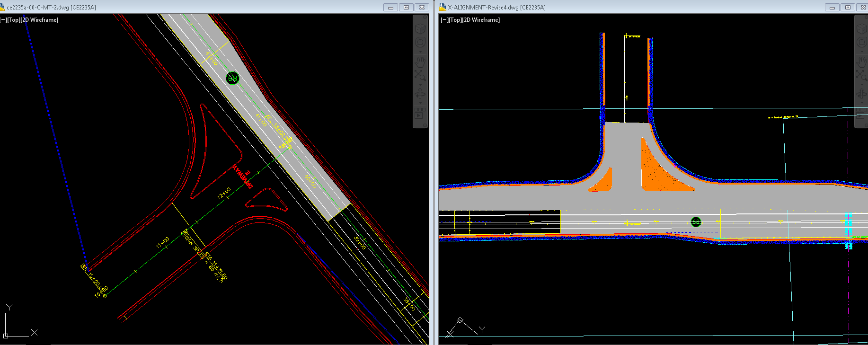The image size is (868, 345).
Task: Select route 68 marker in left drawing
Action: pyautogui.click(x=232, y=78)
